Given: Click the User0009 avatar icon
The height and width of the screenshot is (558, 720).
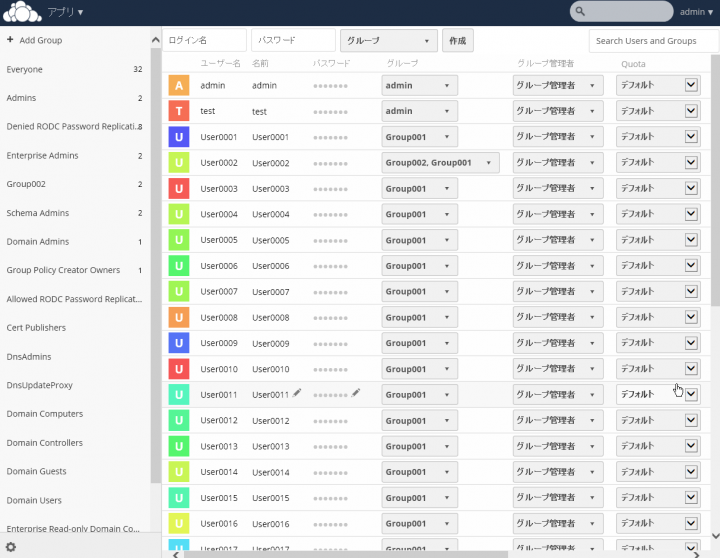Looking at the screenshot, I should click(x=179, y=343).
